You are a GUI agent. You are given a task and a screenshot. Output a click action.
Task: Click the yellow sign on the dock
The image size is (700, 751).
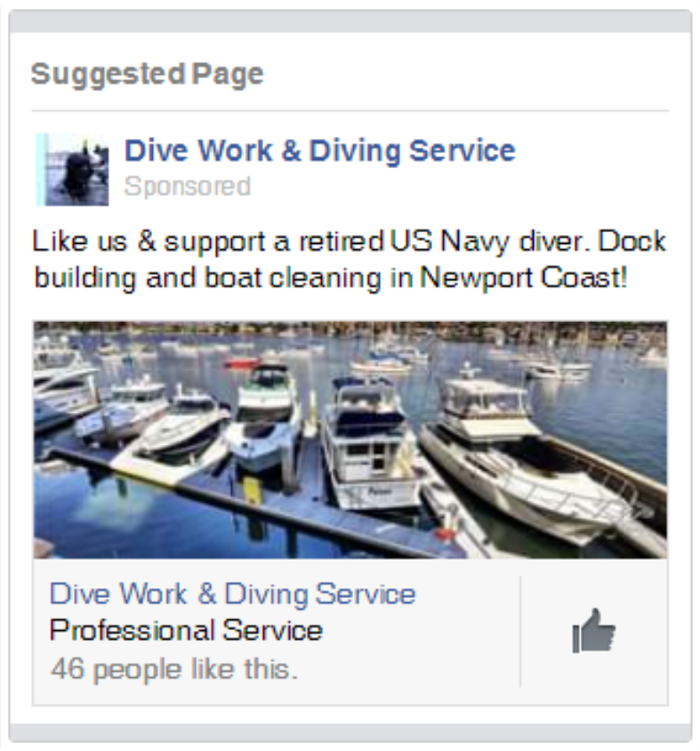pos(253,489)
